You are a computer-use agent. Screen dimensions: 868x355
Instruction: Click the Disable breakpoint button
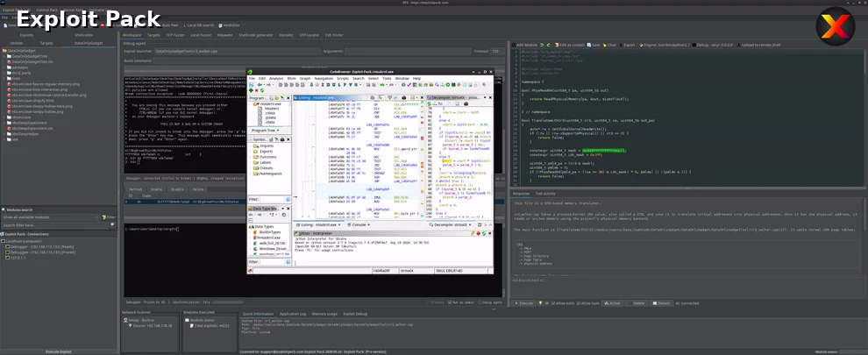(x=177, y=189)
